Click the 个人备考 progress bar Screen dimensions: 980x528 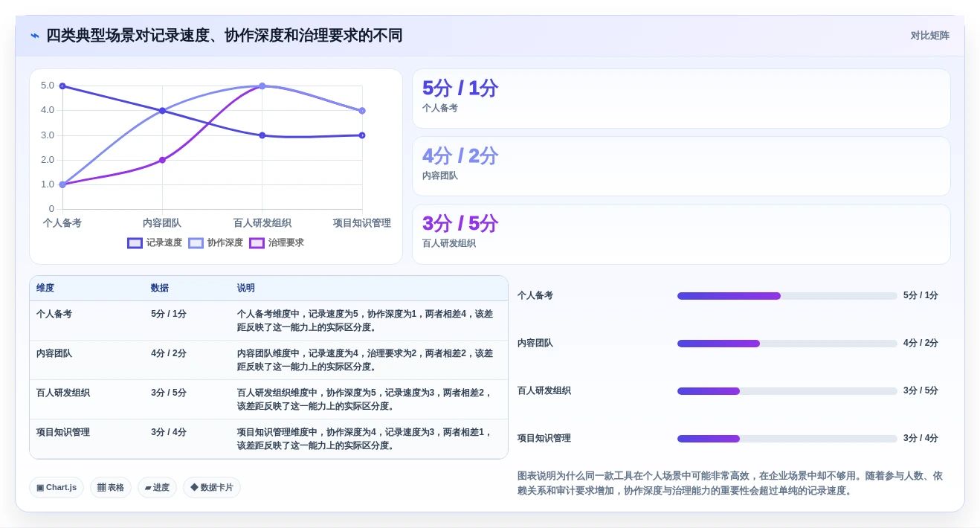click(x=787, y=296)
